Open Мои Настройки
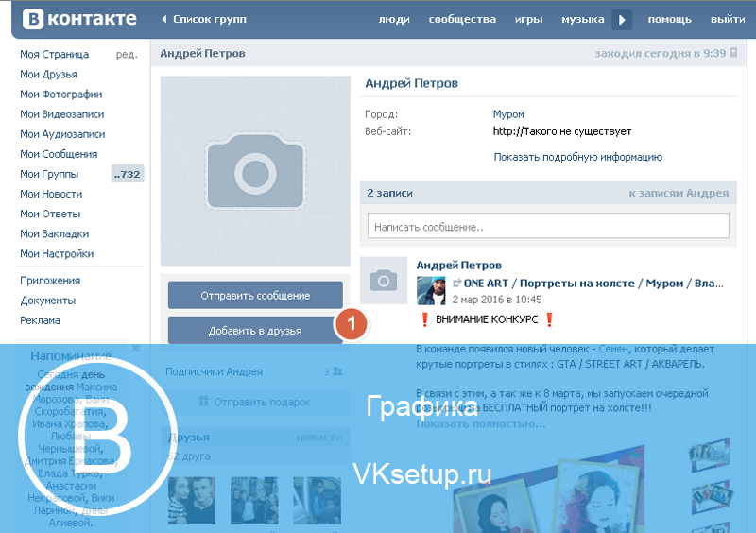The height and width of the screenshot is (533, 756). click(57, 253)
